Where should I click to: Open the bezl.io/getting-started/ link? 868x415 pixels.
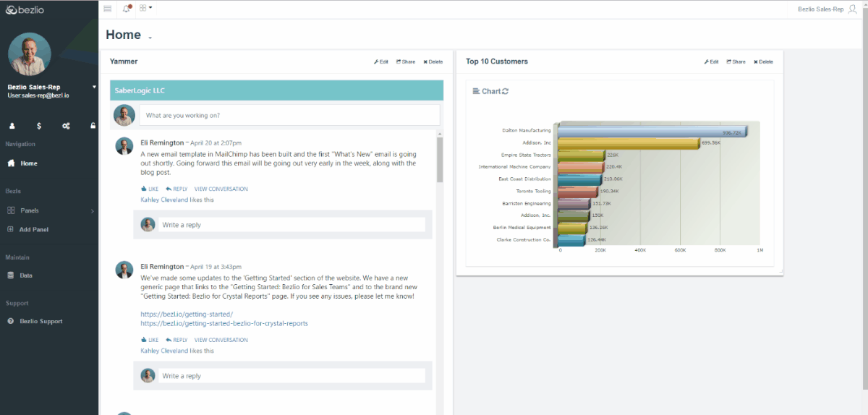click(x=187, y=315)
